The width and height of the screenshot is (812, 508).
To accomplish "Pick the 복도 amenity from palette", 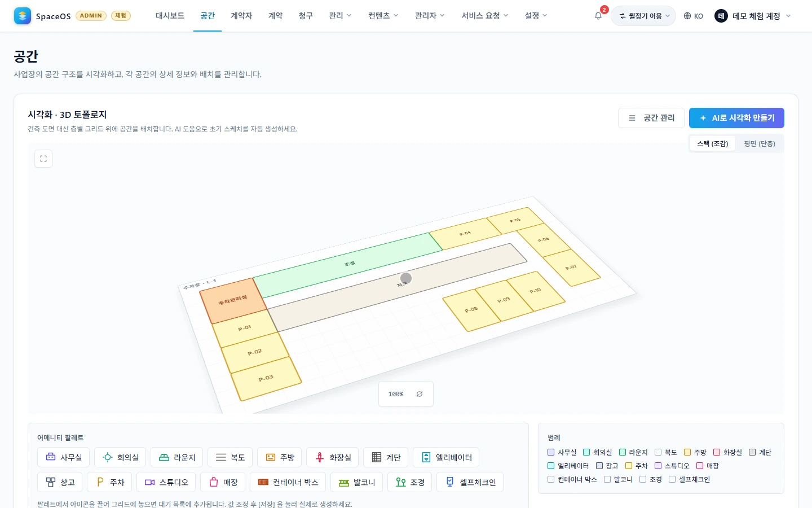I will [230, 457].
